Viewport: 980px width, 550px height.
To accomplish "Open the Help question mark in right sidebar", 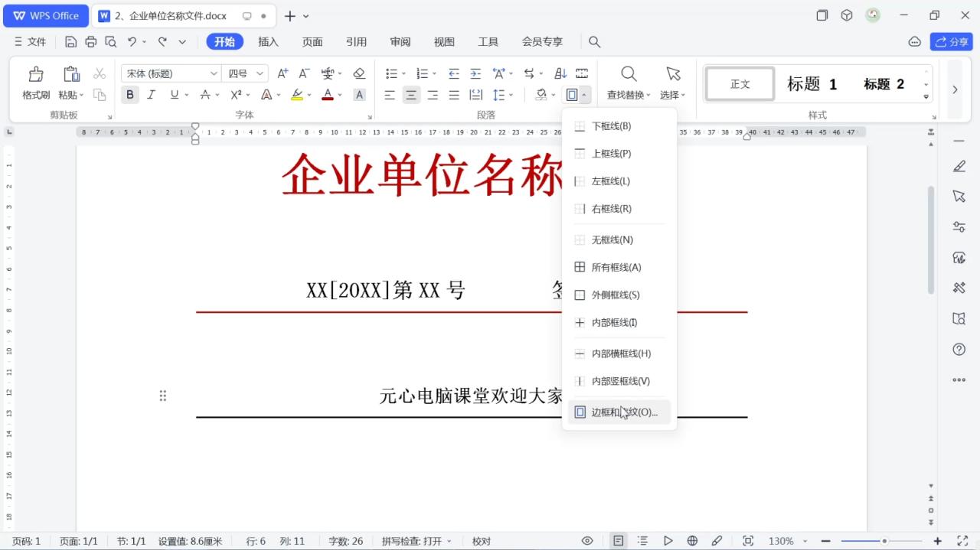I will (959, 350).
